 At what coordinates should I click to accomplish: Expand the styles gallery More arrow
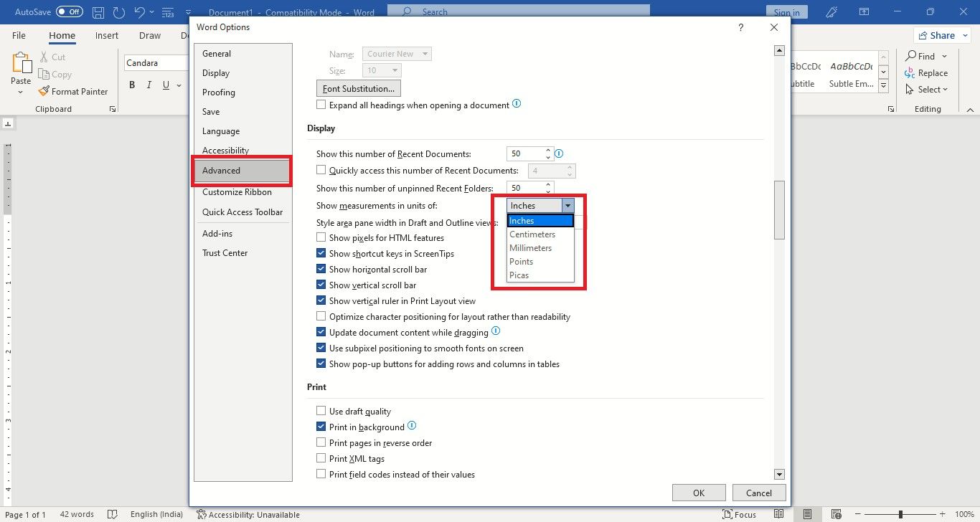coord(884,86)
